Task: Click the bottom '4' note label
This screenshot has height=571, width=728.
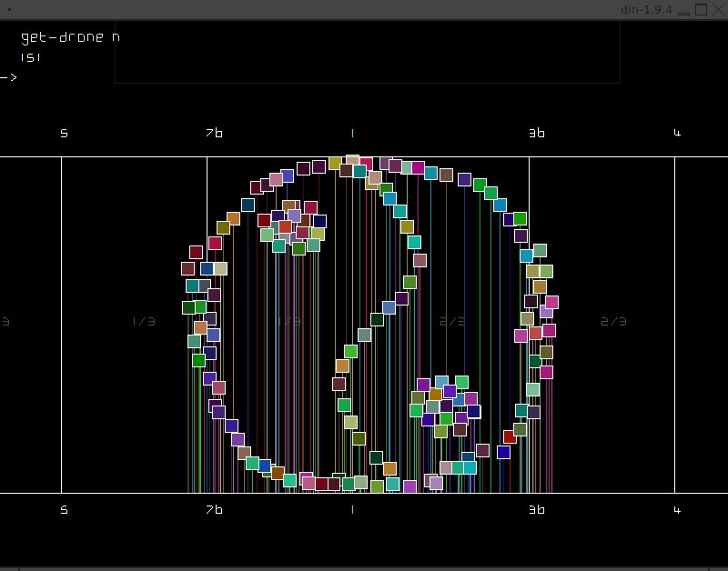Action: point(677,511)
